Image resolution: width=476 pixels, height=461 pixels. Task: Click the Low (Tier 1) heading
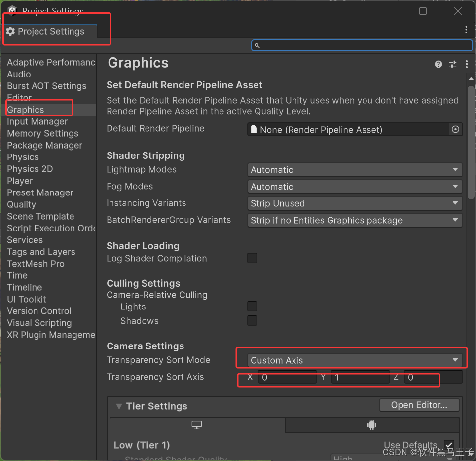click(x=142, y=445)
